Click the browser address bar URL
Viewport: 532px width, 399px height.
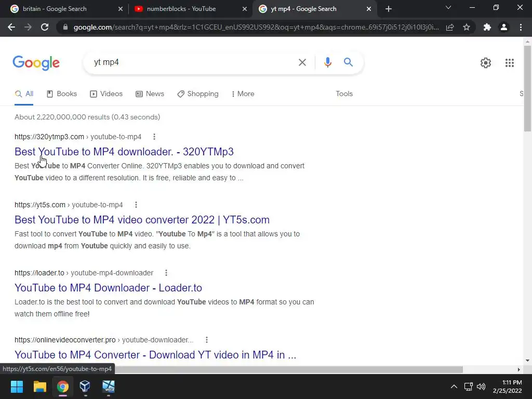[256, 27]
